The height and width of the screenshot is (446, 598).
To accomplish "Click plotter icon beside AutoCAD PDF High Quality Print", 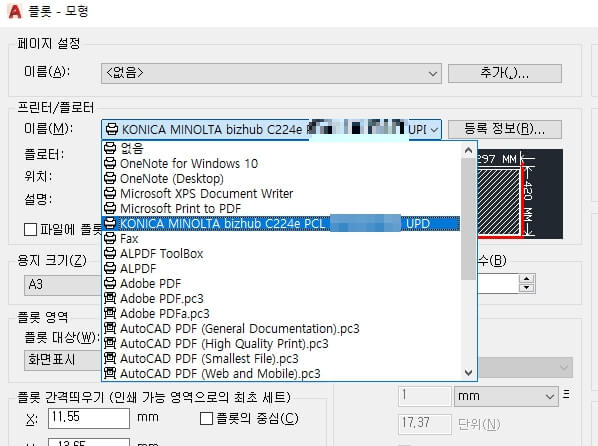I will coord(110,343).
